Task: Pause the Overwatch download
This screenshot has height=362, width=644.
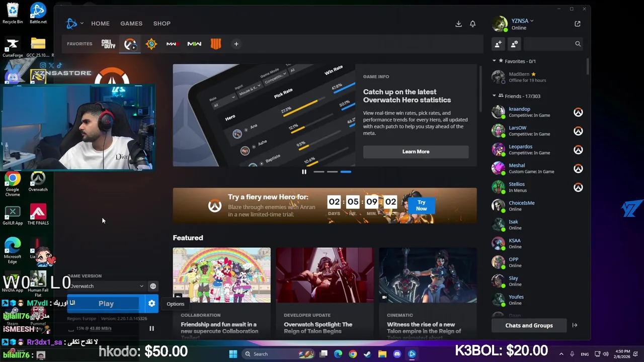Action: [151, 328]
